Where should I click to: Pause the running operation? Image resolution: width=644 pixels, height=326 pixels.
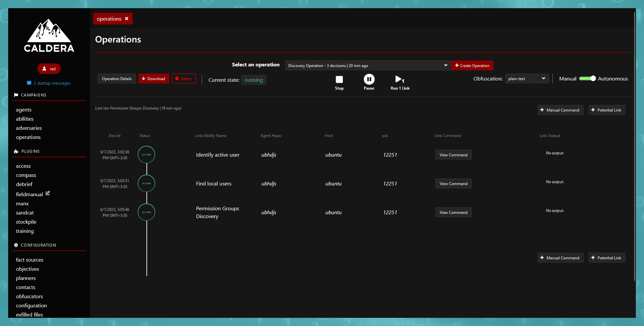tap(369, 79)
